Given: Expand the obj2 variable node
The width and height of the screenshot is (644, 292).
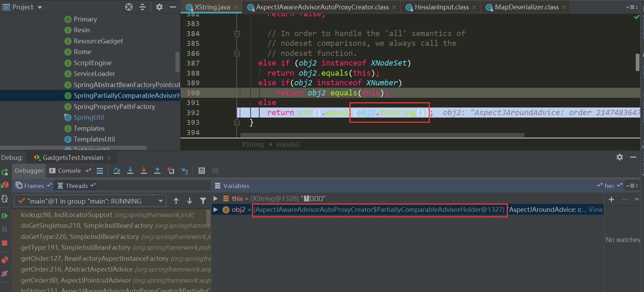Looking at the screenshot, I should [216, 209].
